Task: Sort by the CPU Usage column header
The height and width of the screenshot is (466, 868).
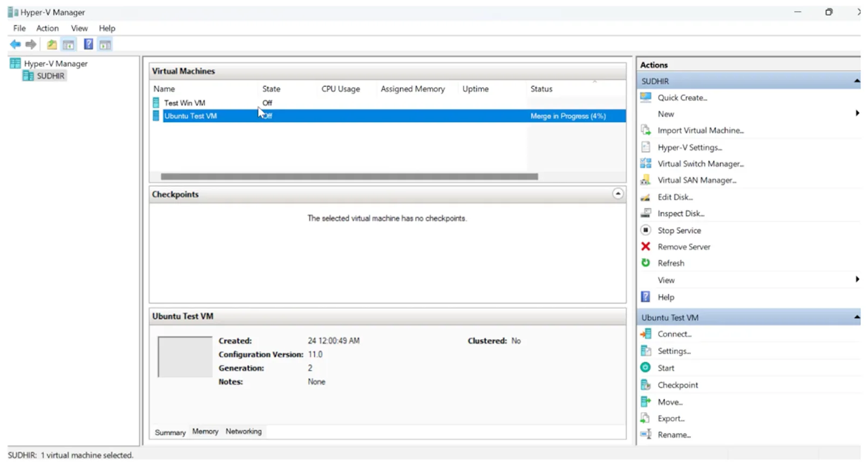Action: pyautogui.click(x=341, y=89)
